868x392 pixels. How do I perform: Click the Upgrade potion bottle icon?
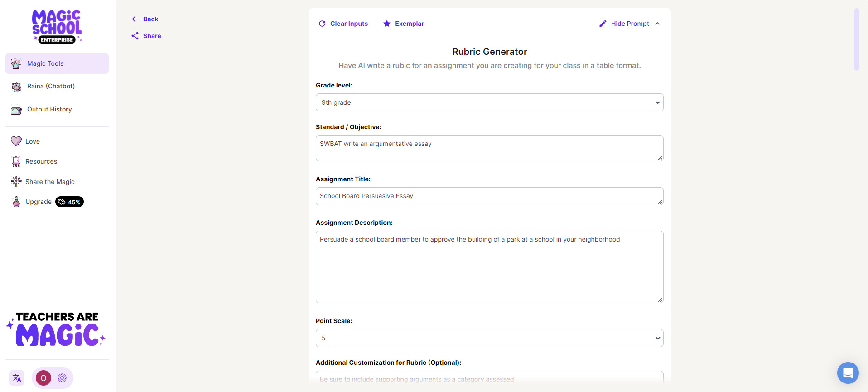point(16,202)
